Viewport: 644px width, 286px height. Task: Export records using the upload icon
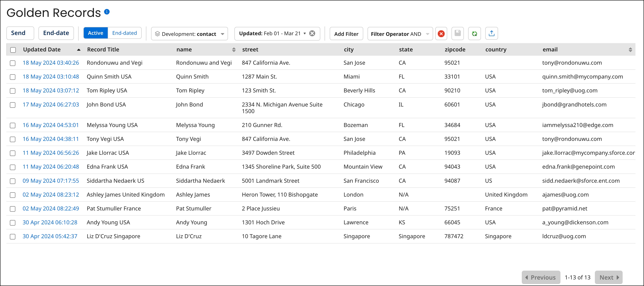click(x=491, y=33)
